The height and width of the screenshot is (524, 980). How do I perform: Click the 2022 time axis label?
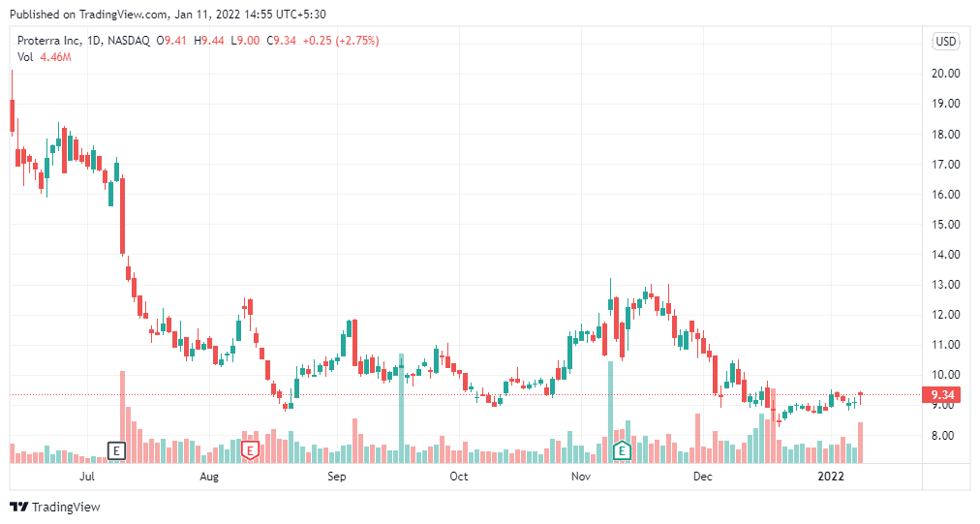click(x=831, y=477)
